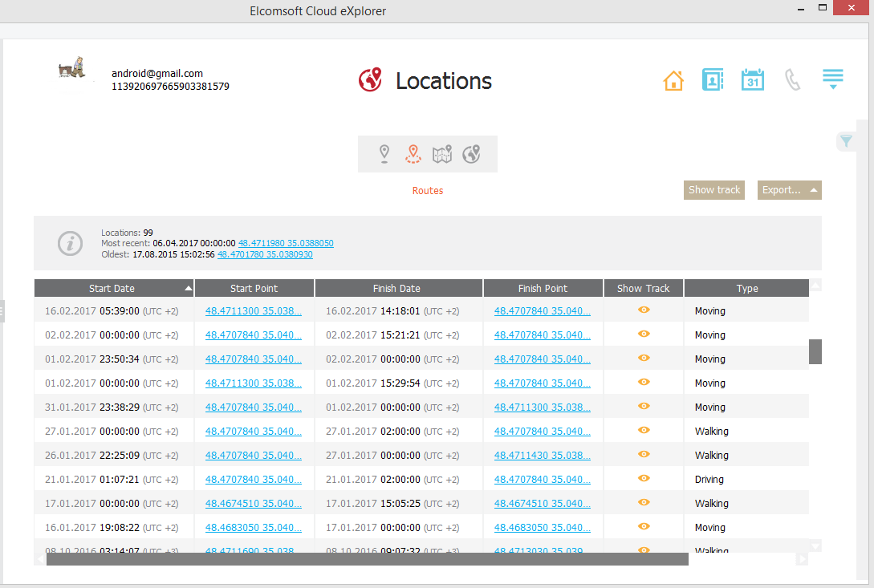Click the horizontal scrollbar thumb
This screenshot has height=588, width=874.
click(x=368, y=559)
